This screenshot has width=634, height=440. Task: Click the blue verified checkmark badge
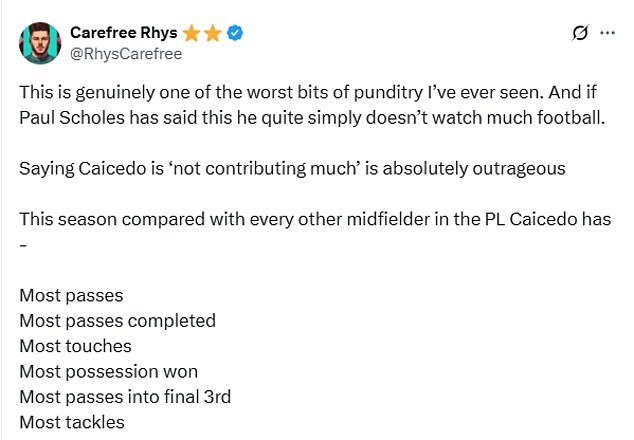coord(235,33)
